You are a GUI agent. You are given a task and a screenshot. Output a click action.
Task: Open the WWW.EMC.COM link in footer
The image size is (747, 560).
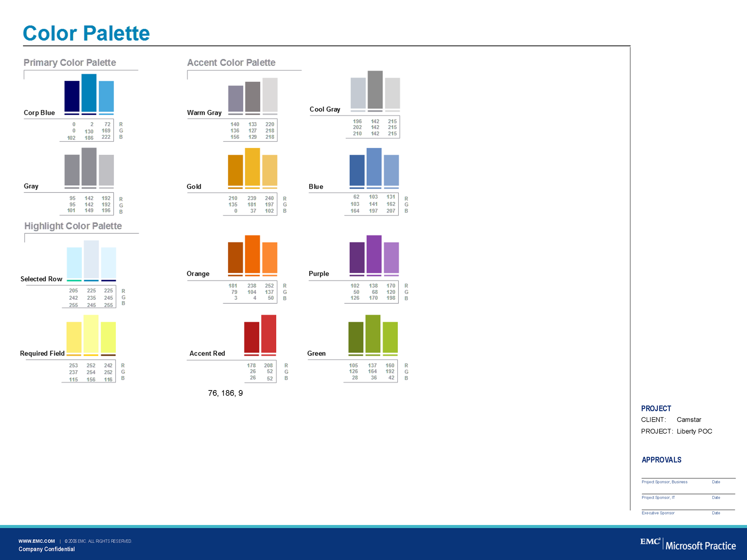pyautogui.click(x=37, y=541)
